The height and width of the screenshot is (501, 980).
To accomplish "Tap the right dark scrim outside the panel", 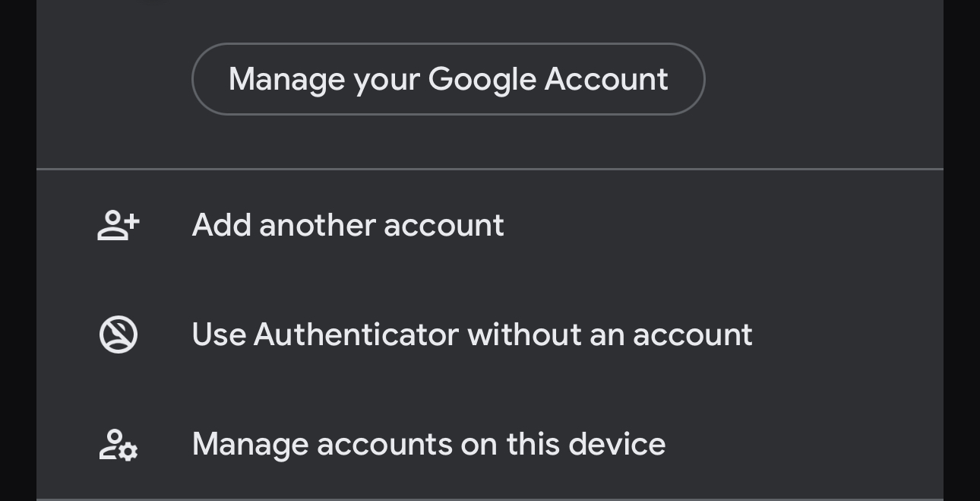I will click(x=962, y=251).
